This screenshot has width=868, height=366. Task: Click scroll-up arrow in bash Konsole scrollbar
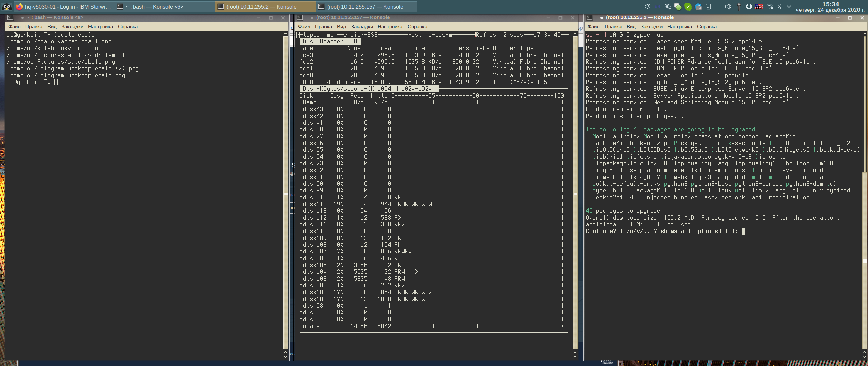285,34
